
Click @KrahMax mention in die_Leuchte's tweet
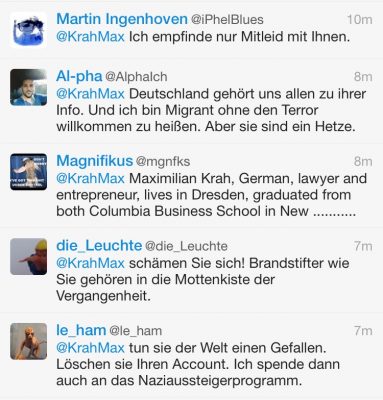coord(90,263)
